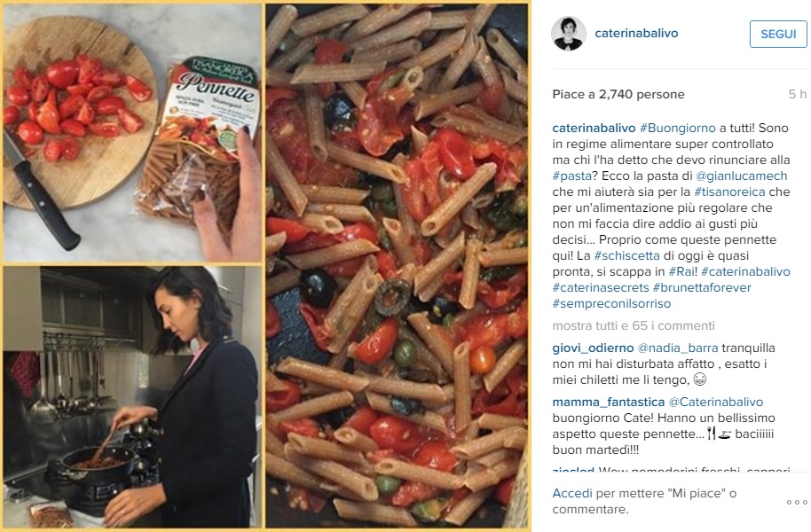Screen dimensions: 811x532
Task: Follow the account with SEGUI button
Action: pos(778,34)
